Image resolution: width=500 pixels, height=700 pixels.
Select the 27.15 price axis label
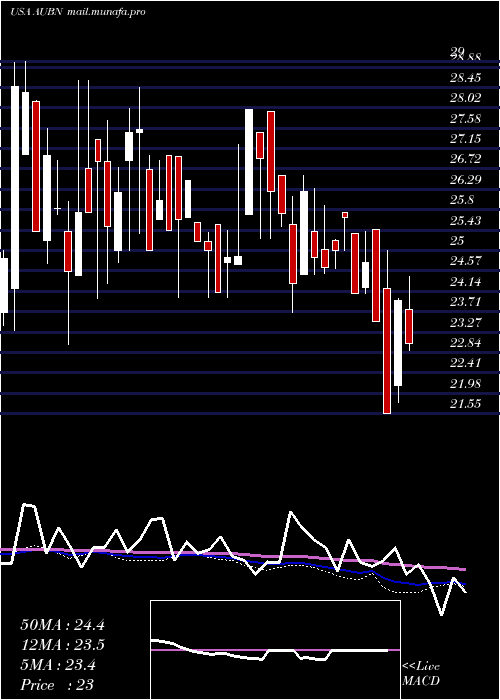click(466, 139)
